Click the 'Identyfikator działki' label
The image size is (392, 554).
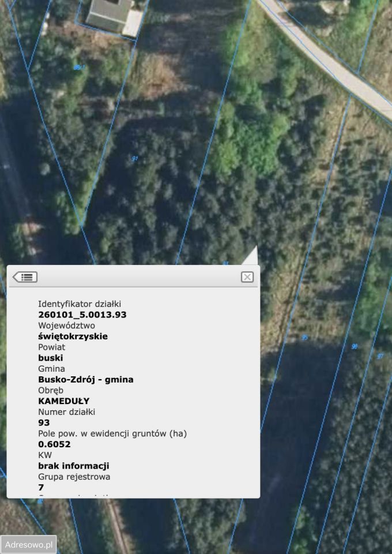(x=80, y=304)
